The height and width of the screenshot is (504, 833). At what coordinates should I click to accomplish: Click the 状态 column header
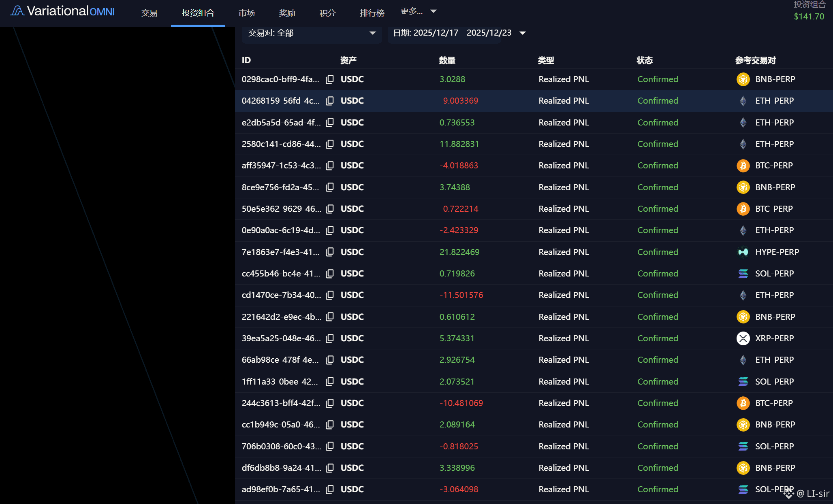click(645, 60)
